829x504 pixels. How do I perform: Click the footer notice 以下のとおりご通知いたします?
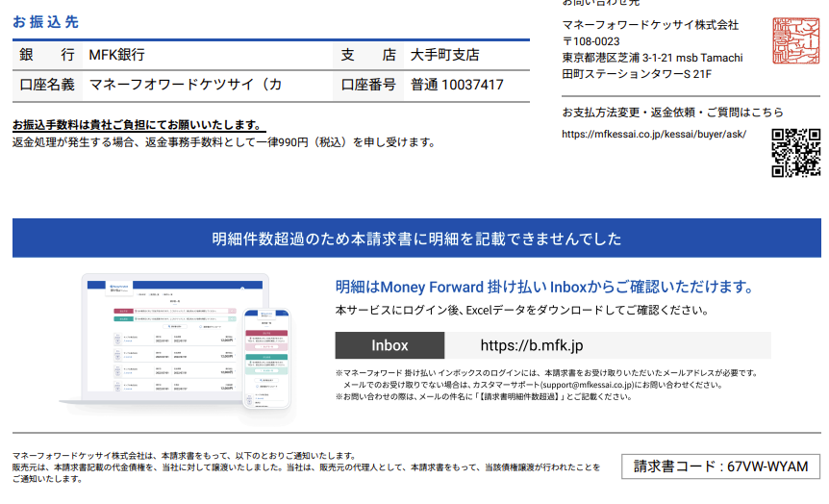coord(185,455)
